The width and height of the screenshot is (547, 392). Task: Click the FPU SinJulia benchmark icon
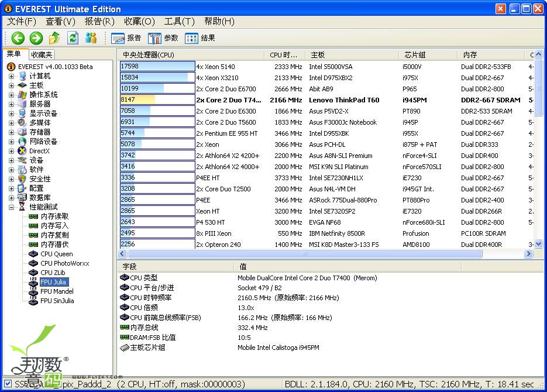(x=33, y=301)
